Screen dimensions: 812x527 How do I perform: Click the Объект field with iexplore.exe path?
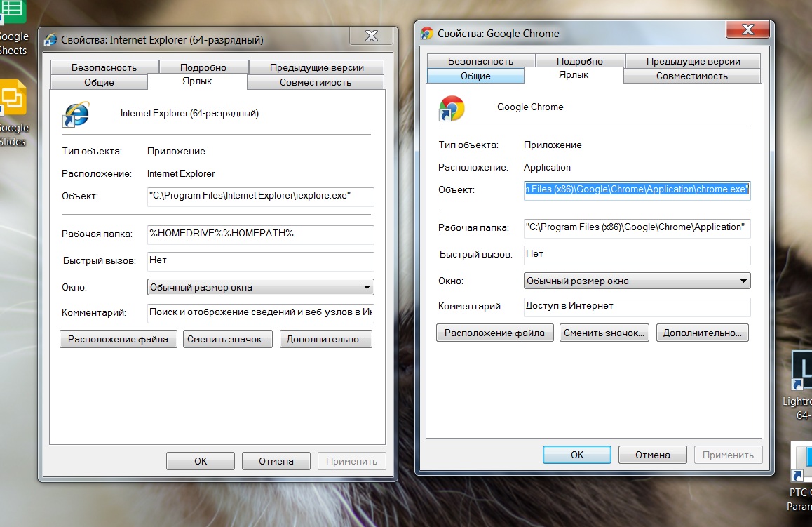point(260,196)
